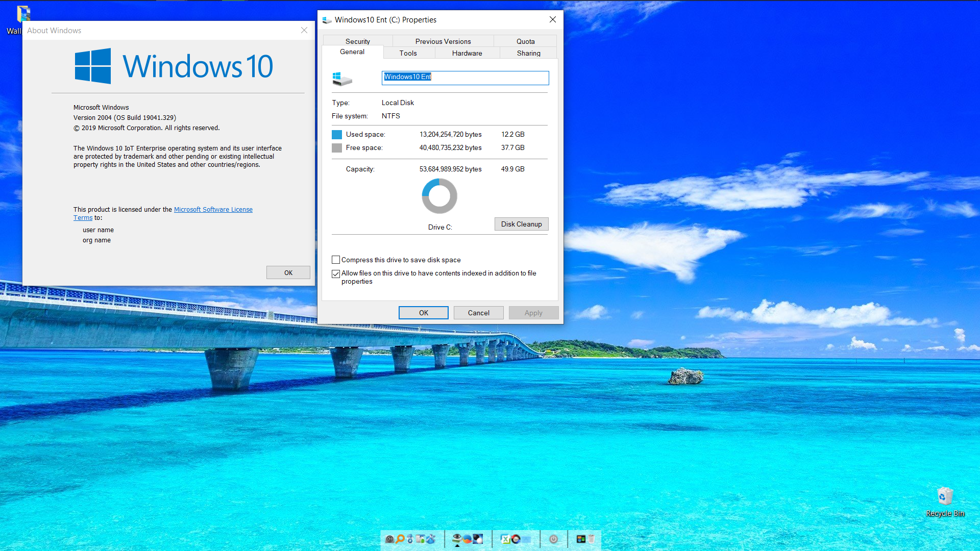The image size is (980, 551).
Task: Open the red disc media dock icon
Action: [516, 539]
